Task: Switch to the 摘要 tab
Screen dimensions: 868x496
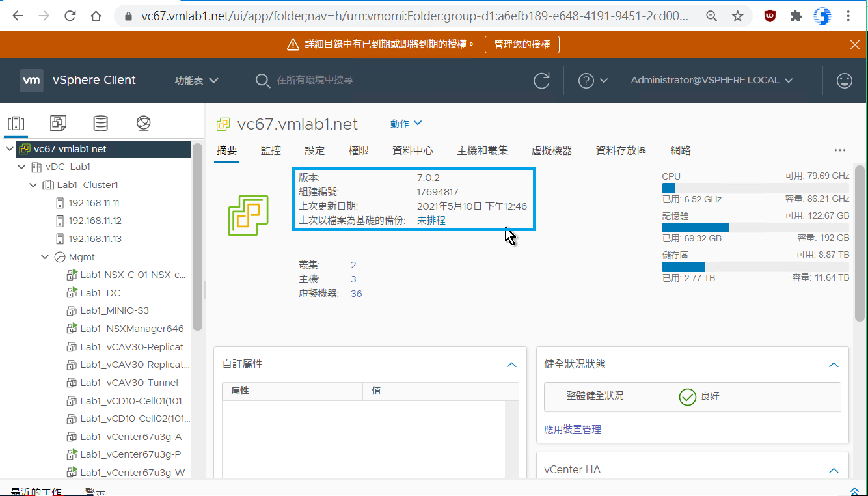Action: [227, 150]
